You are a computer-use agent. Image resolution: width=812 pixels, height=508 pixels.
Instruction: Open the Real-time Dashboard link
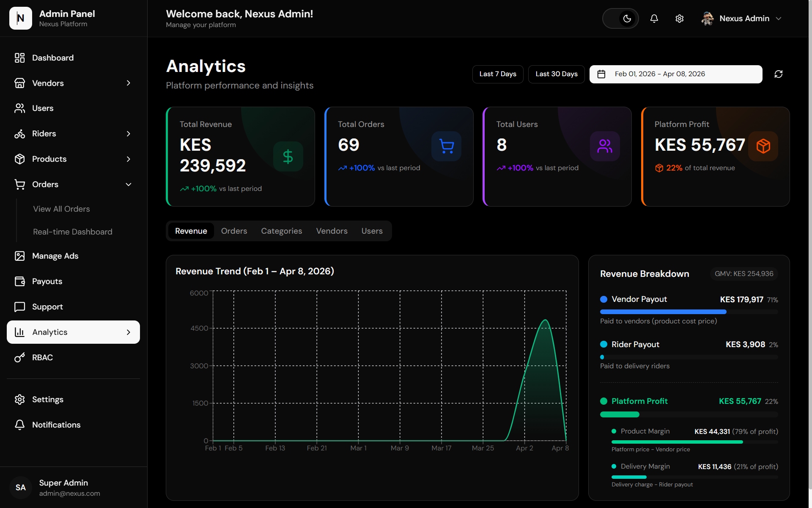click(x=73, y=232)
